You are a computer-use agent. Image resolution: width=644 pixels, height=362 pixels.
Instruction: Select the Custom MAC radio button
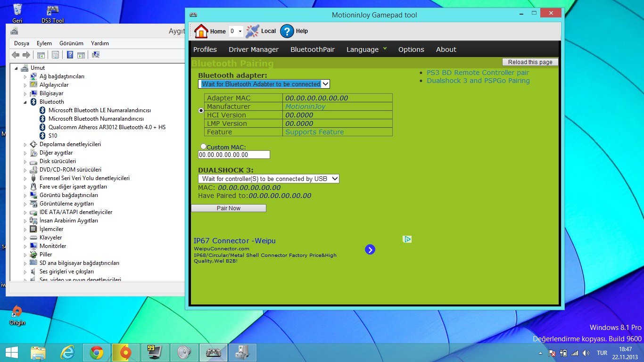click(204, 147)
